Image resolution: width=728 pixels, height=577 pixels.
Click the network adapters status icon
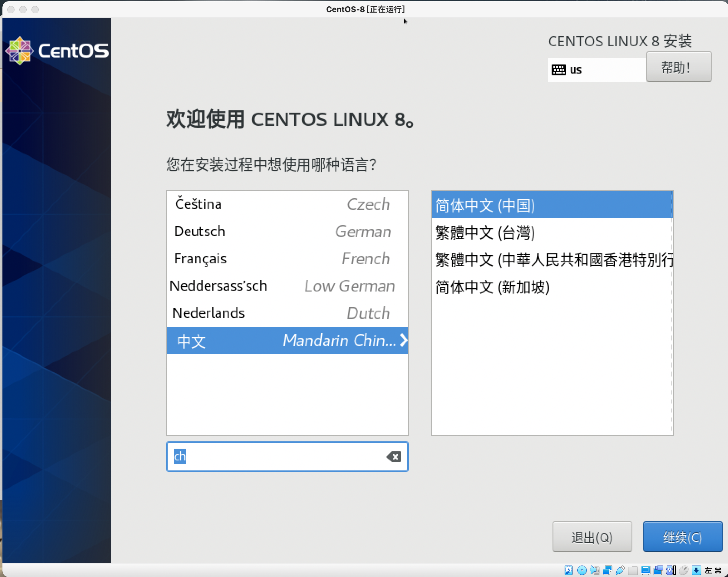pos(608,570)
